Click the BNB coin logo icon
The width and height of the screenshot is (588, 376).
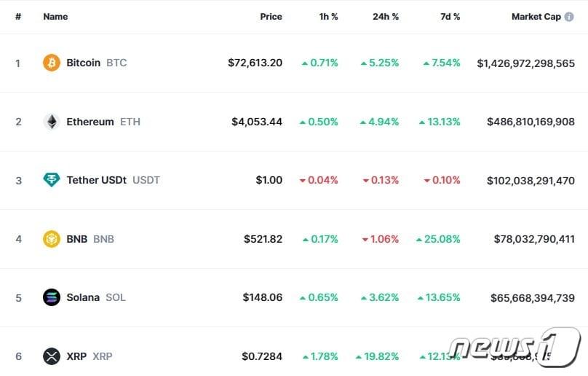pyautogui.click(x=51, y=239)
